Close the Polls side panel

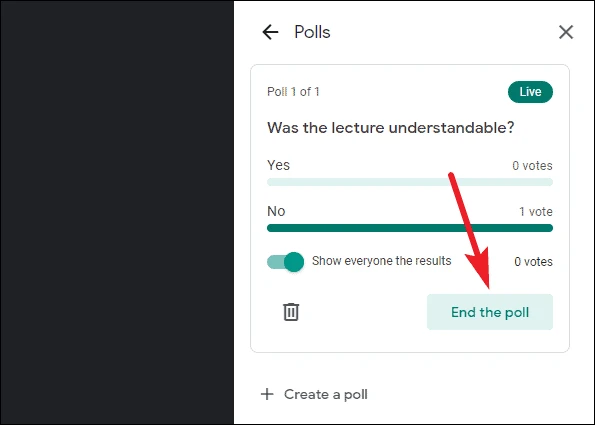coord(566,32)
